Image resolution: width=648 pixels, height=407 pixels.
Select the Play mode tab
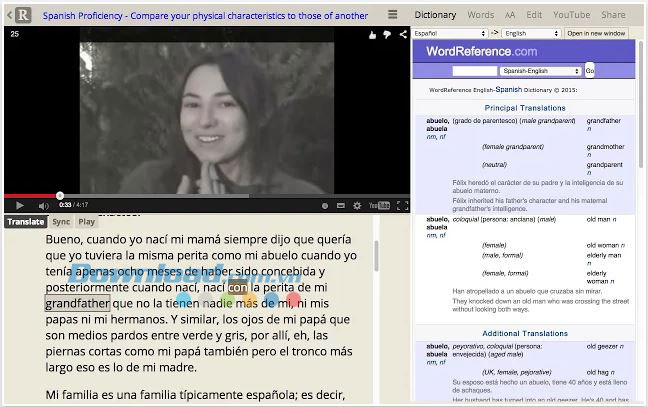coord(87,222)
